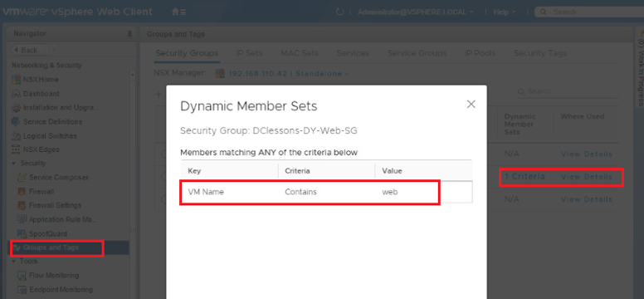Open NSX Home via its icon
644x299 pixels.
coord(16,80)
